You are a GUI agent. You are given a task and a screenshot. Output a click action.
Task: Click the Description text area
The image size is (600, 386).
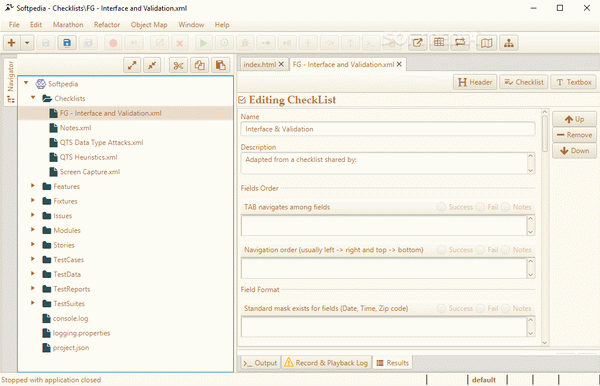(x=384, y=163)
